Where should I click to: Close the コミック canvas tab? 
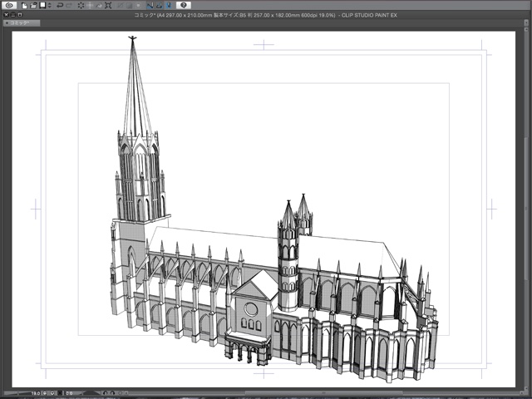[x=6, y=22]
